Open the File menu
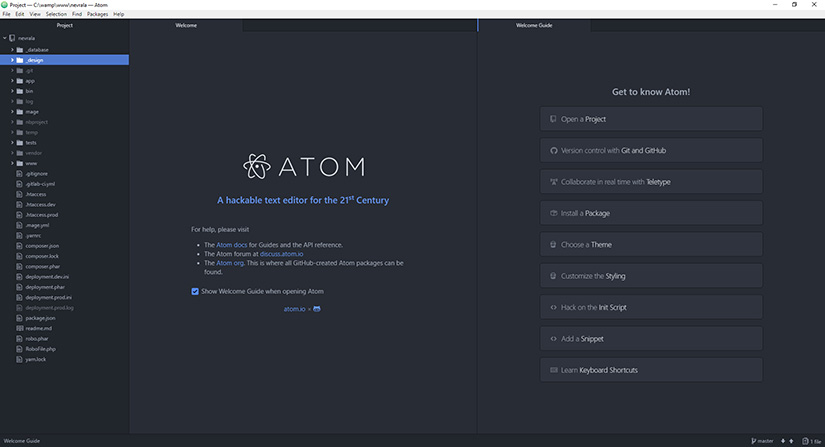This screenshot has height=447, width=825. (x=6, y=14)
